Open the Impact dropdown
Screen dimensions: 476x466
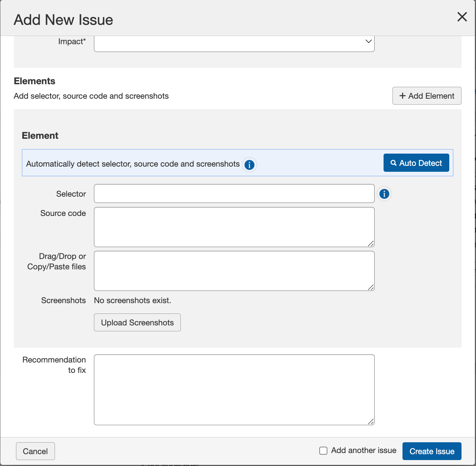click(234, 43)
